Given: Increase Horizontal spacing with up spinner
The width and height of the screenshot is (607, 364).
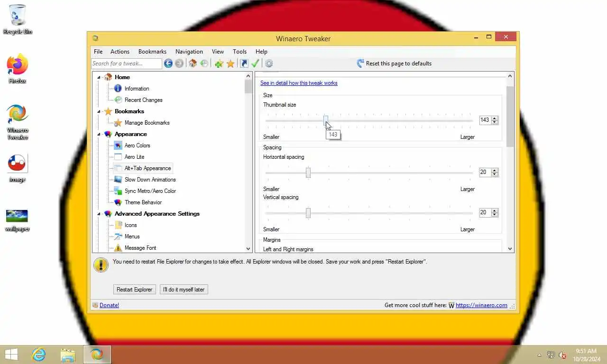Looking at the screenshot, I should click(x=495, y=170).
